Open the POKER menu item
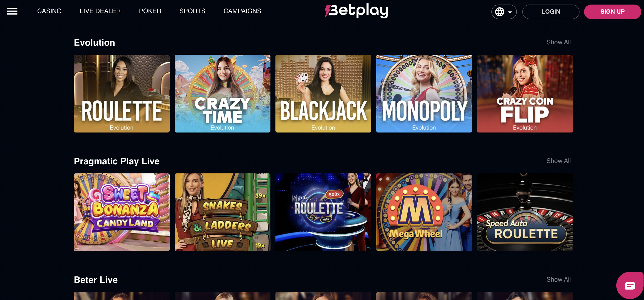 coord(150,11)
